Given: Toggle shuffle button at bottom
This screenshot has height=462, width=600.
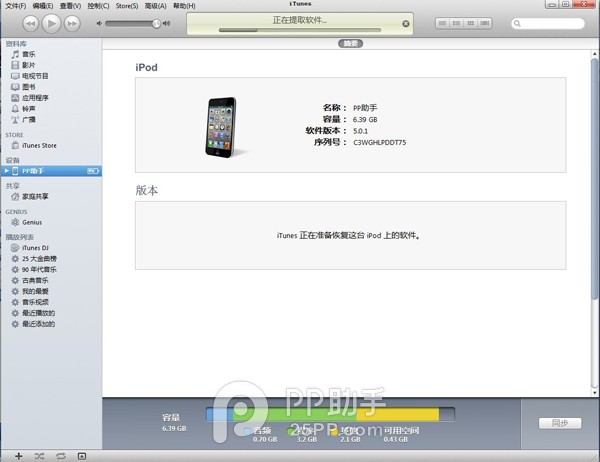Looking at the screenshot, I should point(39,456).
